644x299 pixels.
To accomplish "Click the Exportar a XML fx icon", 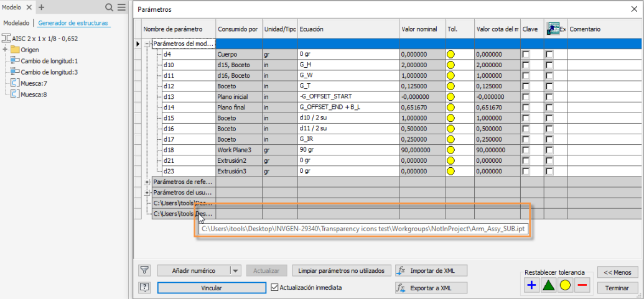I will click(x=401, y=288).
